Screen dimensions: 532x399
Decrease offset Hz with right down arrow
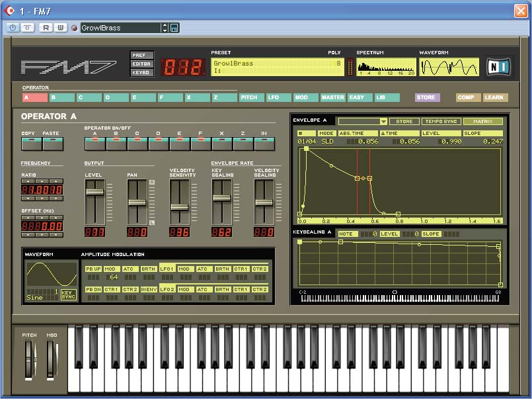[x=56, y=235]
